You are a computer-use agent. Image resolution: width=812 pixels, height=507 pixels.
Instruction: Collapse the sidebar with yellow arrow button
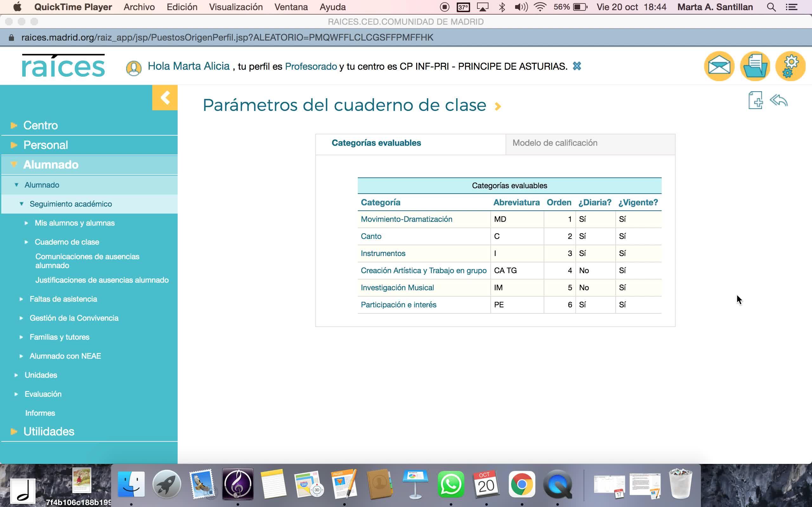click(165, 98)
